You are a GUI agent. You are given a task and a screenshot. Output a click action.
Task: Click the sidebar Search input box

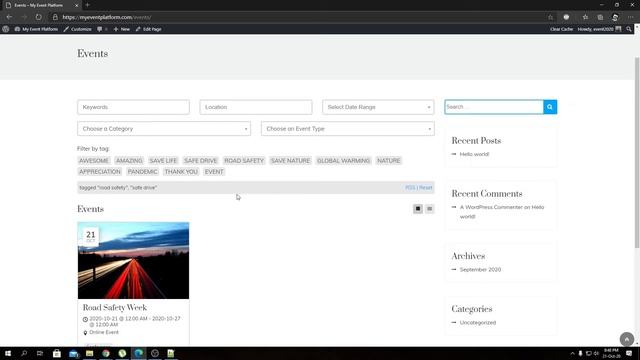tap(494, 107)
